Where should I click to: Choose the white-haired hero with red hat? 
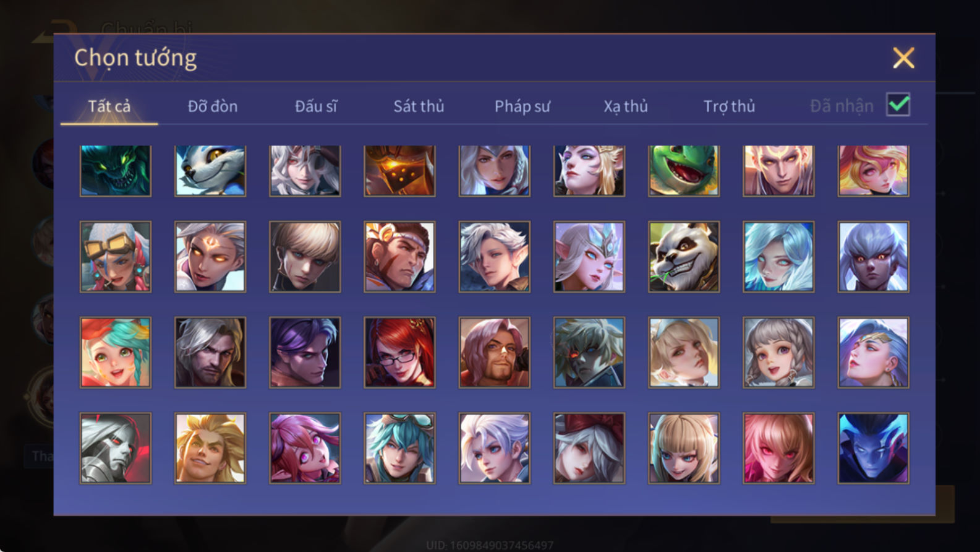click(x=589, y=448)
